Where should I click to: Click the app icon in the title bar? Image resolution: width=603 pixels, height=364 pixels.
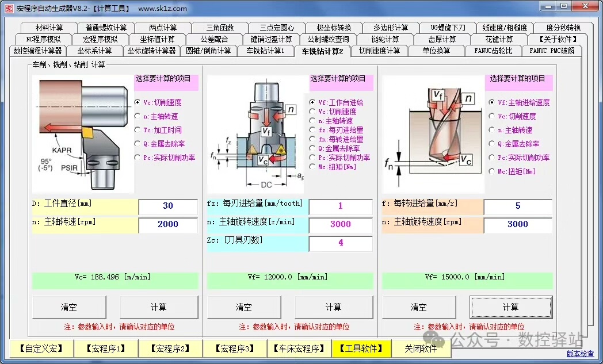point(9,8)
